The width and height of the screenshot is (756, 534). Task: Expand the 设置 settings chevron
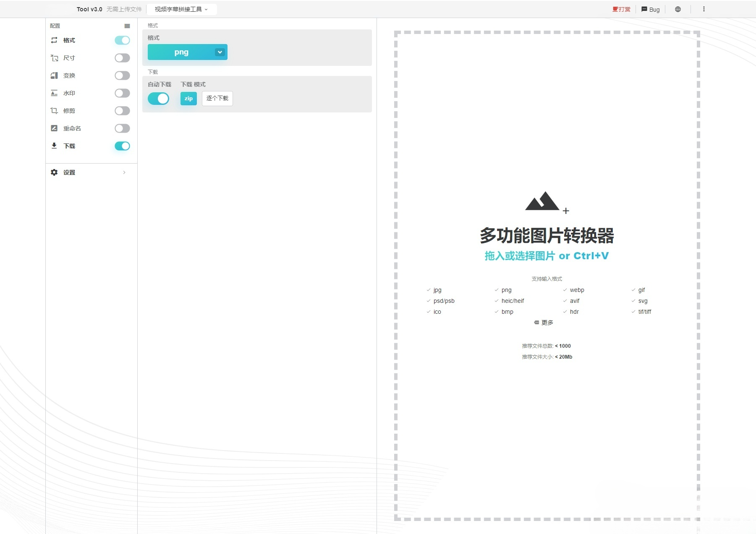pyautogui.click(x=124, y=172)
